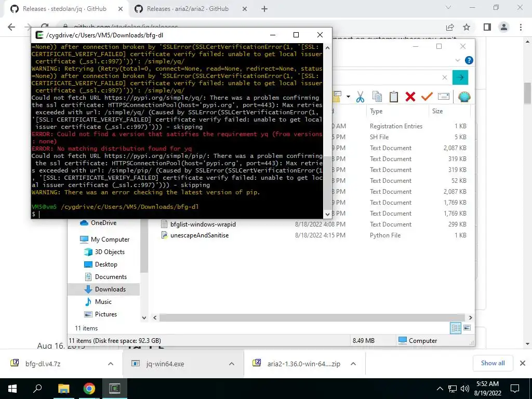This screenshot has height=399, width=532.
Task: Select the 'SH File' type cell
Action: coord(379,137)
